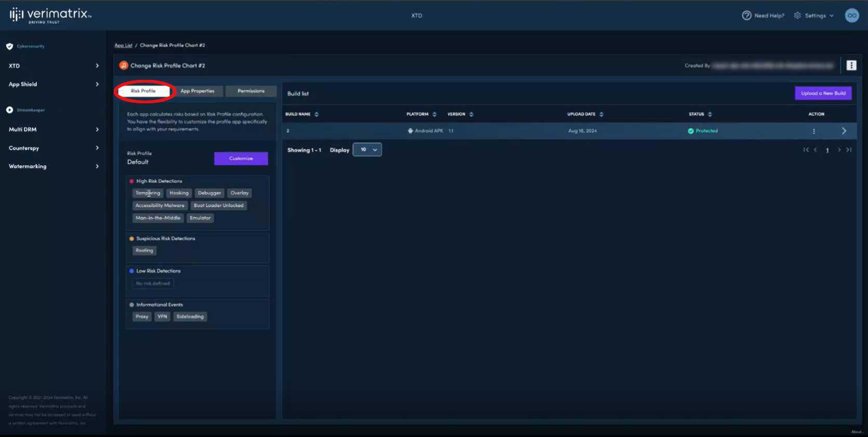Switch to the App Properties tab
The height and width of the screenshot is (437, 868).
tap(197, 91)
